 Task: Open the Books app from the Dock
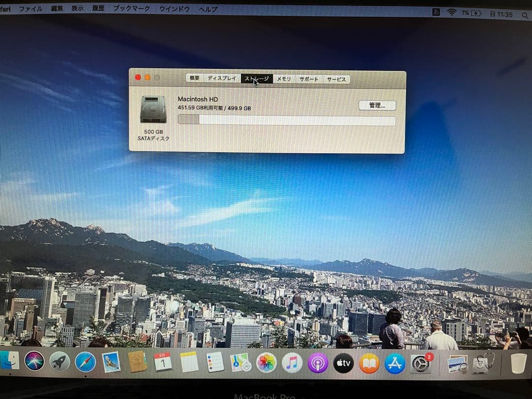(369, 364)
